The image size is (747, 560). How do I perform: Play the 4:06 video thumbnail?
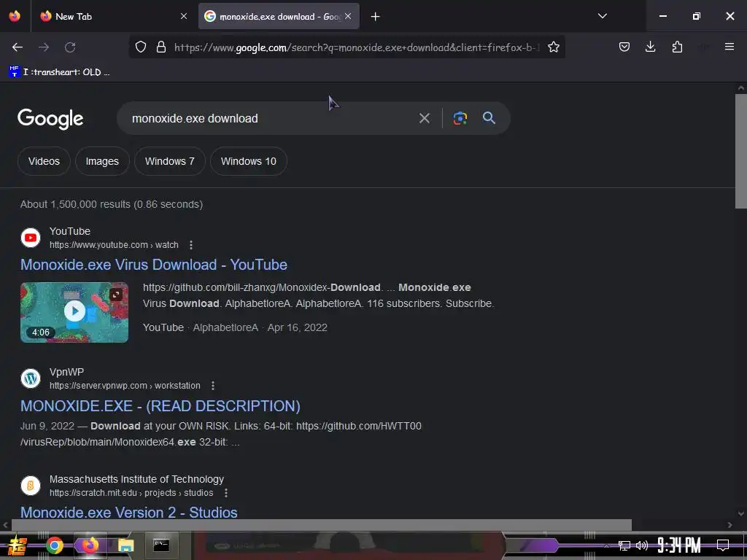click(74, 312)
